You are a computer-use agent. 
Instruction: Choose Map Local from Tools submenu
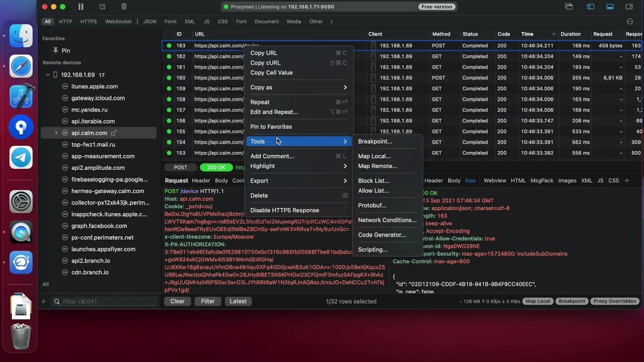pyautogui.click(x=387, y=156)
